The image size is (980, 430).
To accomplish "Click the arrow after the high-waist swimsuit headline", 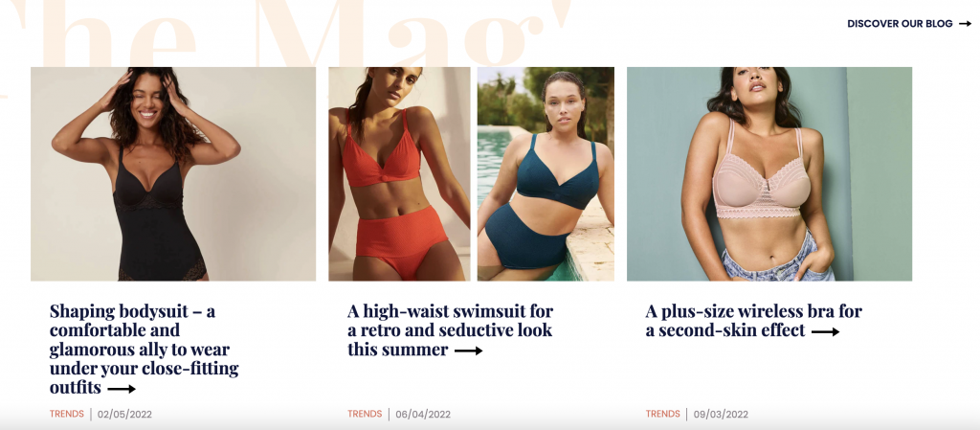I will [468, 351].
